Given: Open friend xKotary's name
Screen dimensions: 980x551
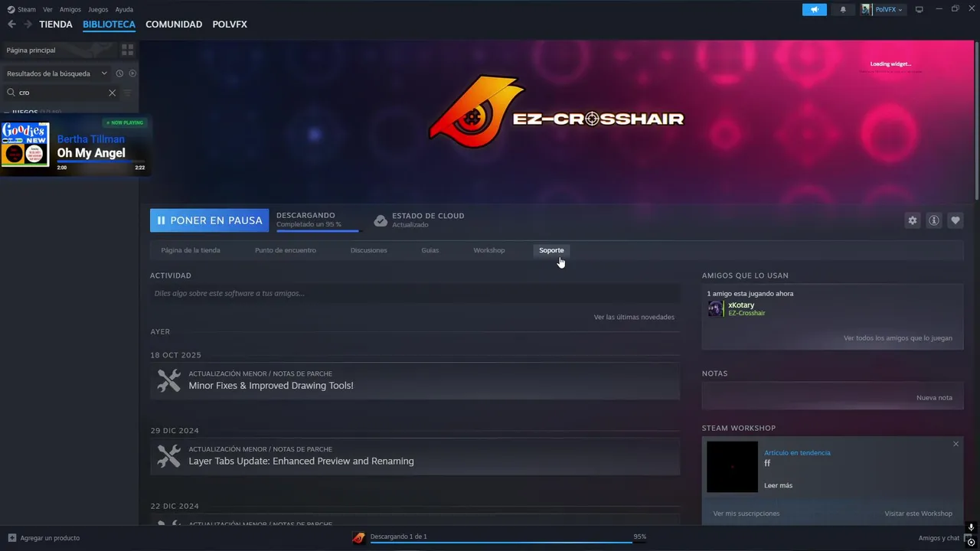Looking at the screenshot, I should click(x=741, y=305).
